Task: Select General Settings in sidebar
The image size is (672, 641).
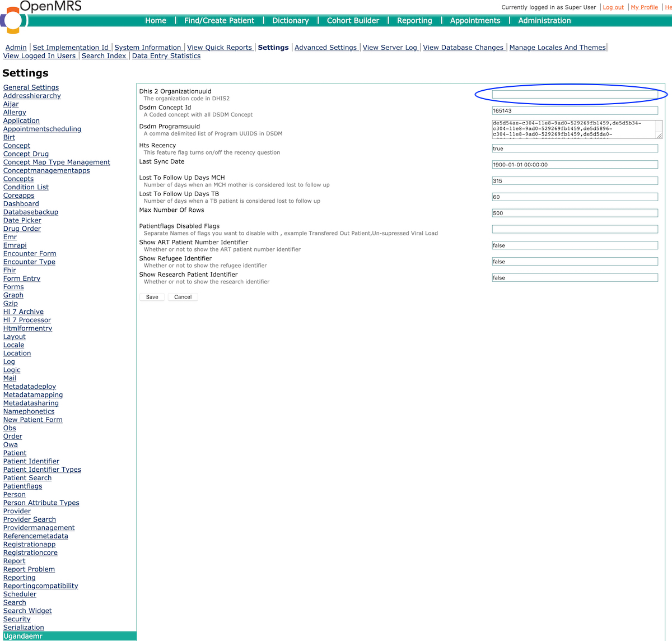Action: tap(31, 87)
